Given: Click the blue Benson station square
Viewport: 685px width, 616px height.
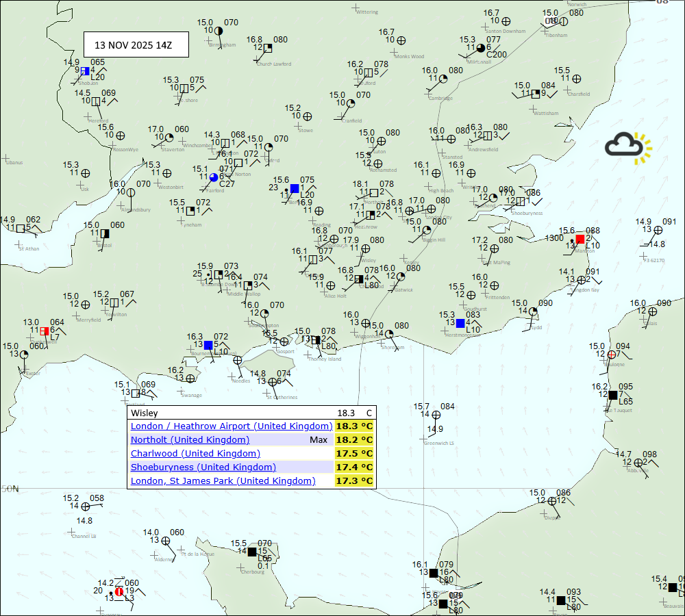Looking at the screenshot, I should point(294,188).
